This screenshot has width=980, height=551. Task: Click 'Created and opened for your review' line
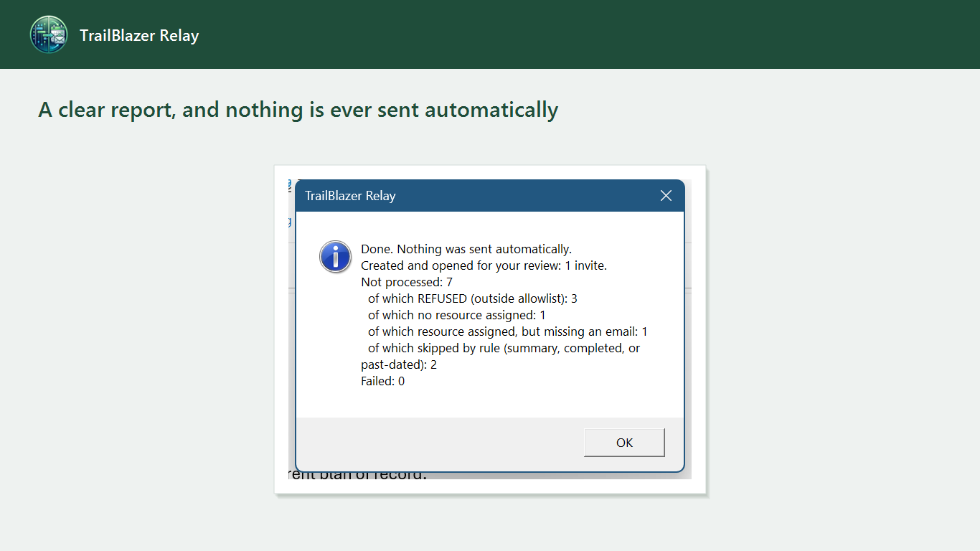(484, 265)
